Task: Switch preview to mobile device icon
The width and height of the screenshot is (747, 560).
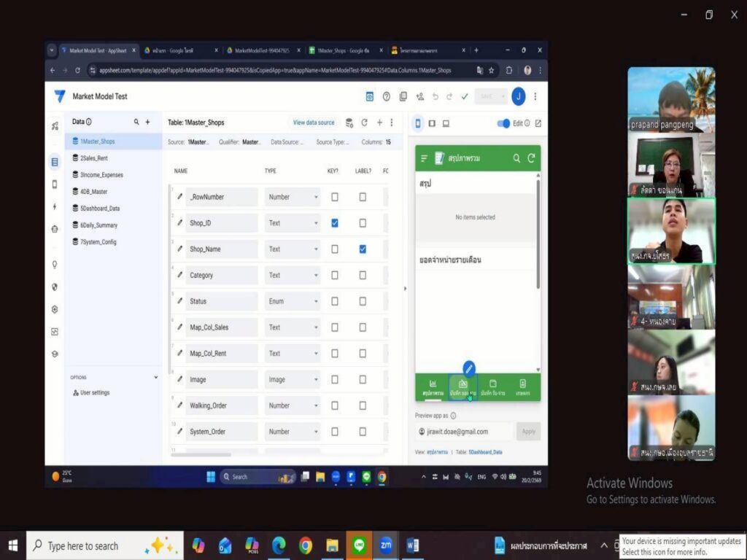Action: click(418, 123)
